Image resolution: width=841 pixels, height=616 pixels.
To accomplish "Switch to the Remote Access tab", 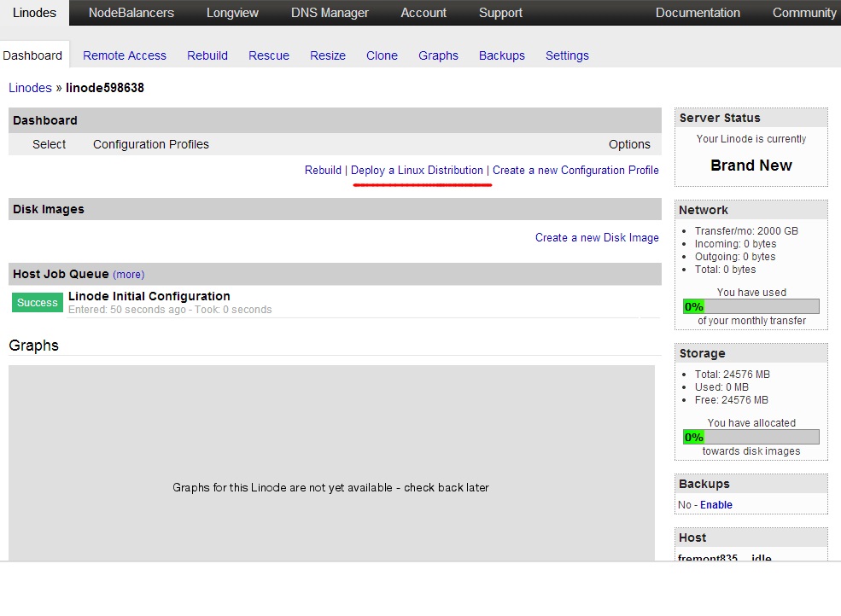I will point(125,55).
